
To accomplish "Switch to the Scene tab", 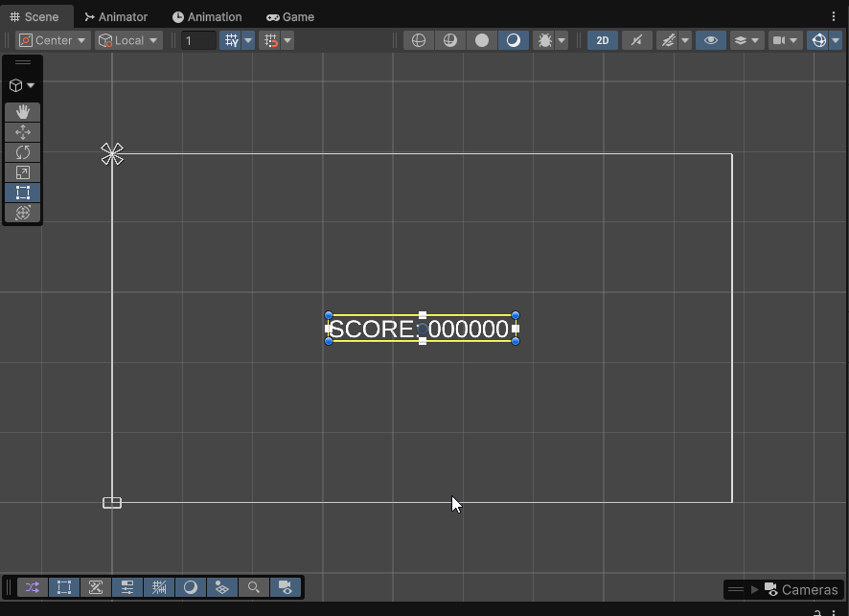I will coord(34,17).
